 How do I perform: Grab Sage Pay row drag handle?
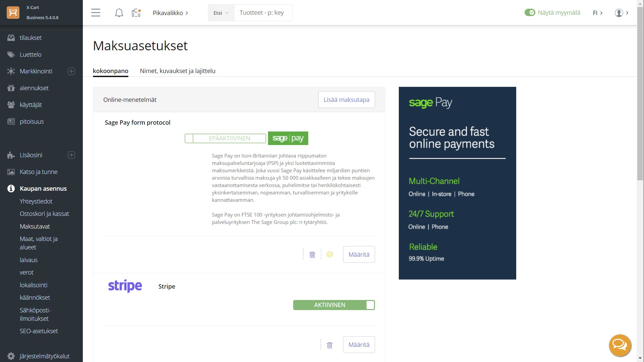click(x=303, y=254)
